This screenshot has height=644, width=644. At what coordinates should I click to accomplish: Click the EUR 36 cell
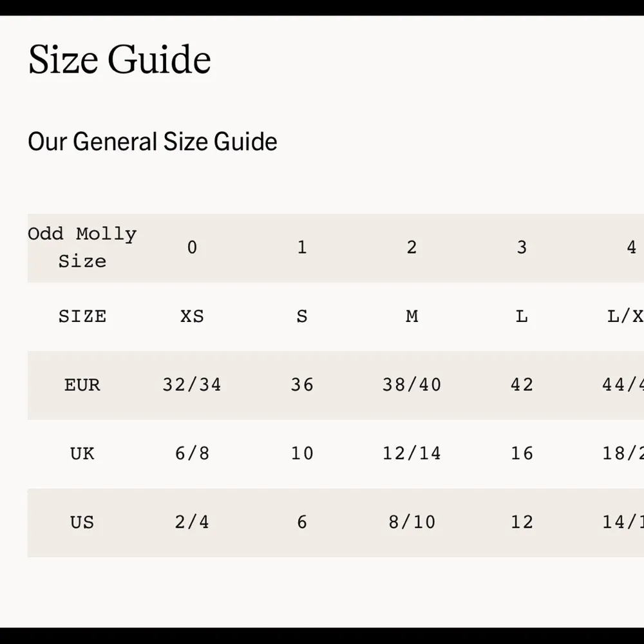[x=302, y=385]
